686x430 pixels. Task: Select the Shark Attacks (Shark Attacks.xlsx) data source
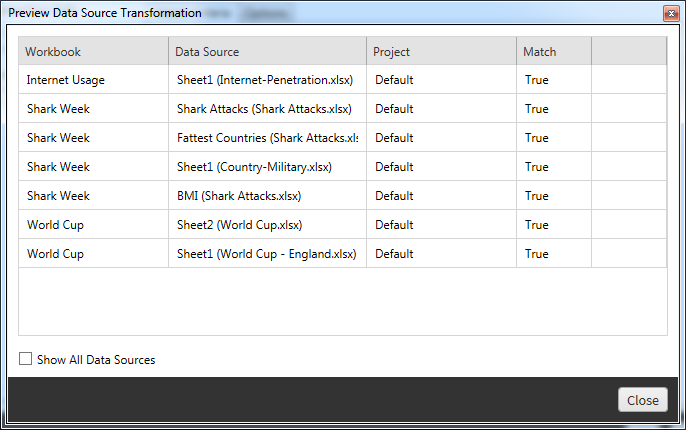pyautogui.click(x=264, y=109)
